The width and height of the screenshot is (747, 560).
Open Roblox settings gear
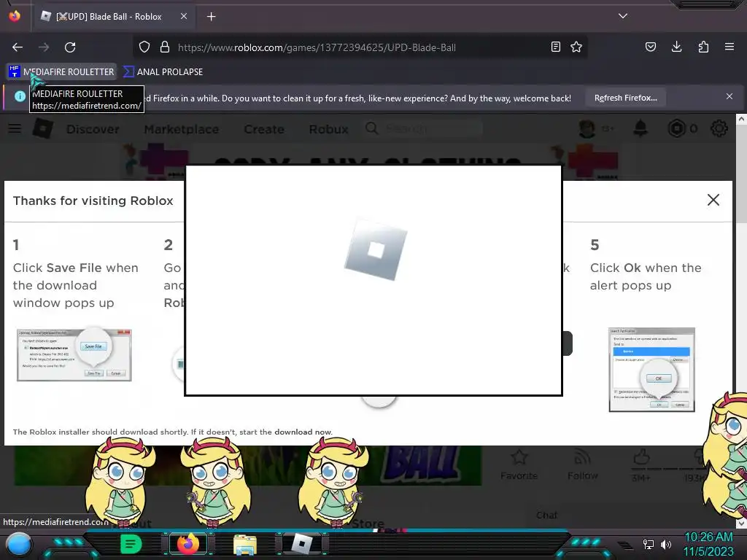(719, 128)
